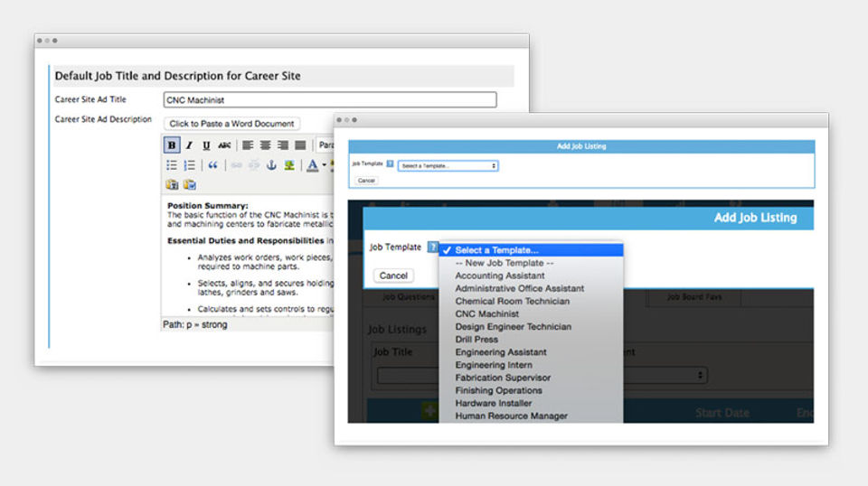Image resolution: width=868 pixels, height=486 pixels.
Task: Apply underline formatting in the editor toolbar
Action: pos(206,145)
